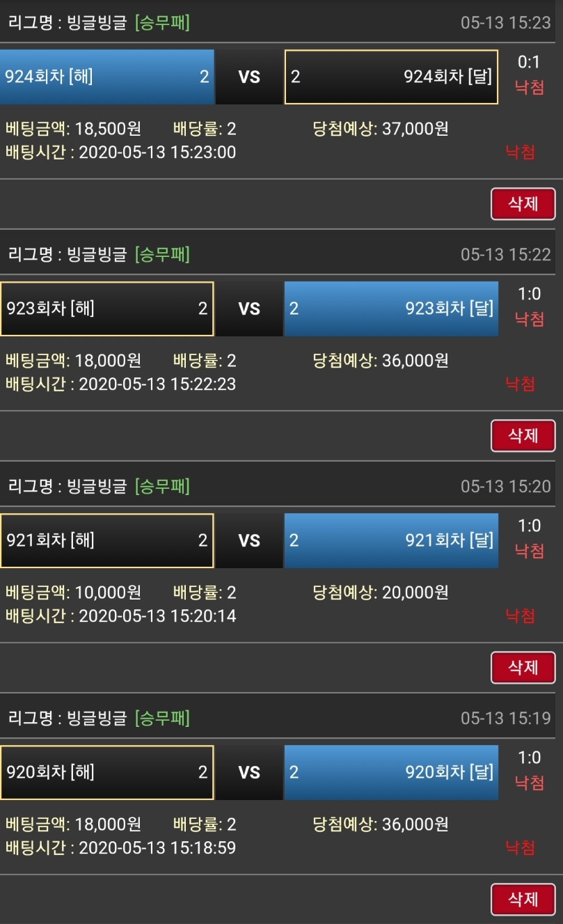The image size is (563, 924).
Task: Tap the 당첨예상 37,000원 amount
Action: (x=415, y=129)
